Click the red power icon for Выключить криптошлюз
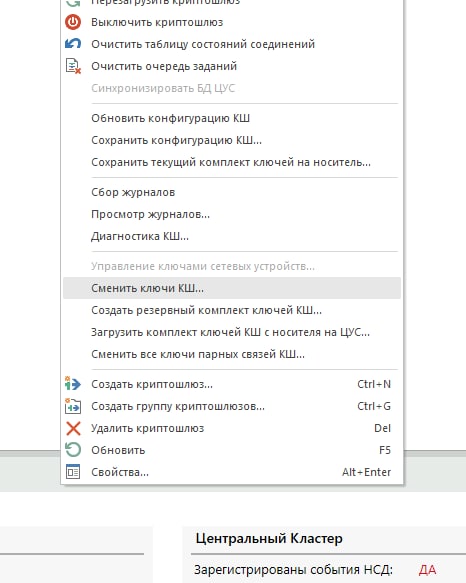The image size is (466, 583). [x=73, y=22]
